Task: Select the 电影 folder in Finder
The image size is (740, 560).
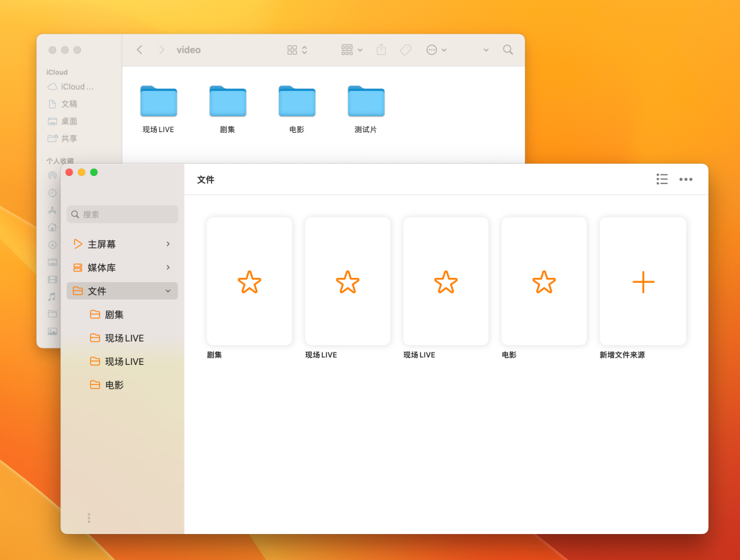Action: pyautogui.click(x=297, y=110)
